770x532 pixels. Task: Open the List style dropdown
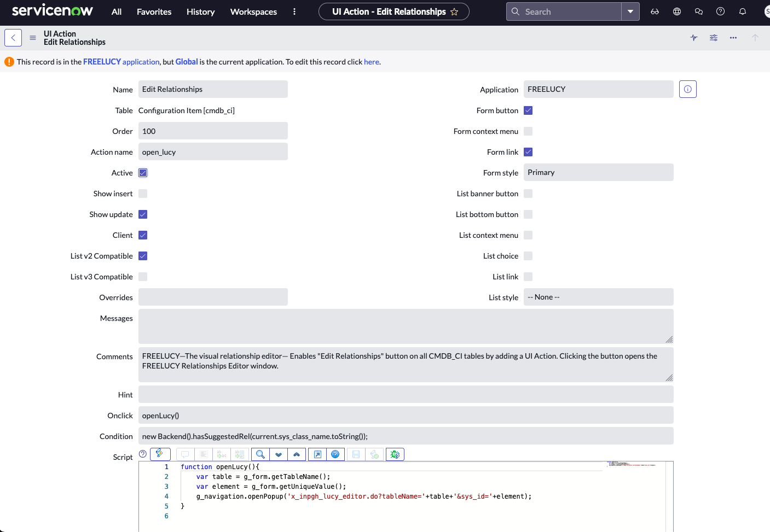[x=599, y=297]
